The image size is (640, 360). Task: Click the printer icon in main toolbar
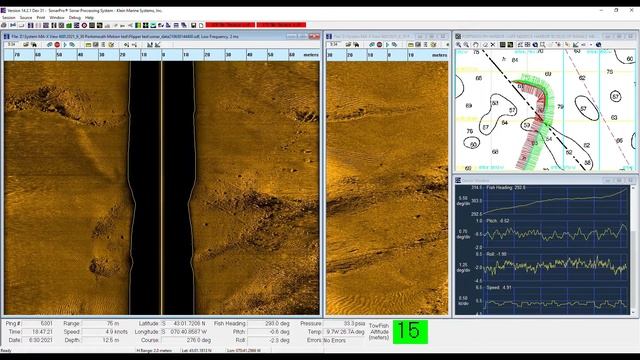click(x=4, y=25)
